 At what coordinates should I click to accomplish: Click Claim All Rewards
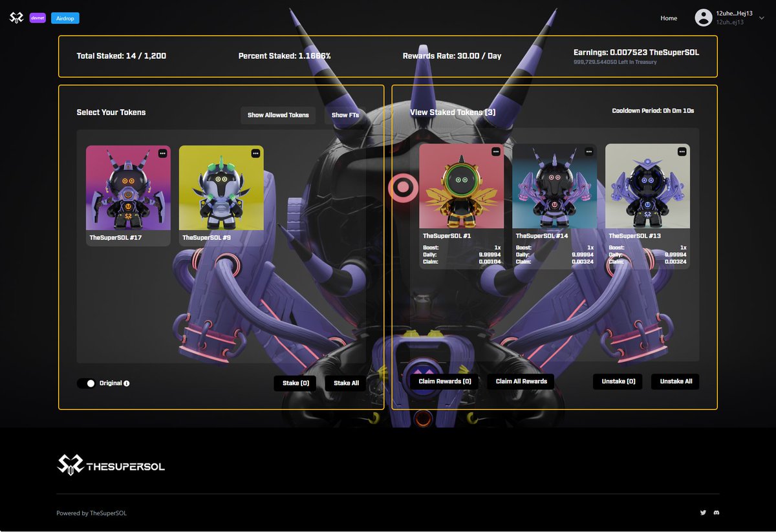(521, 381)
